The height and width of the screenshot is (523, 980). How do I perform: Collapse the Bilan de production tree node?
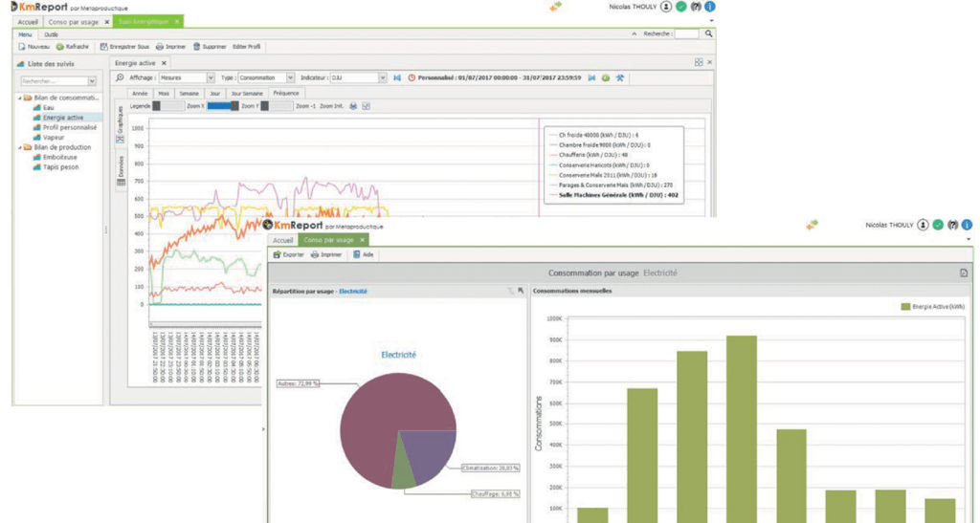(x=19, y=147)
